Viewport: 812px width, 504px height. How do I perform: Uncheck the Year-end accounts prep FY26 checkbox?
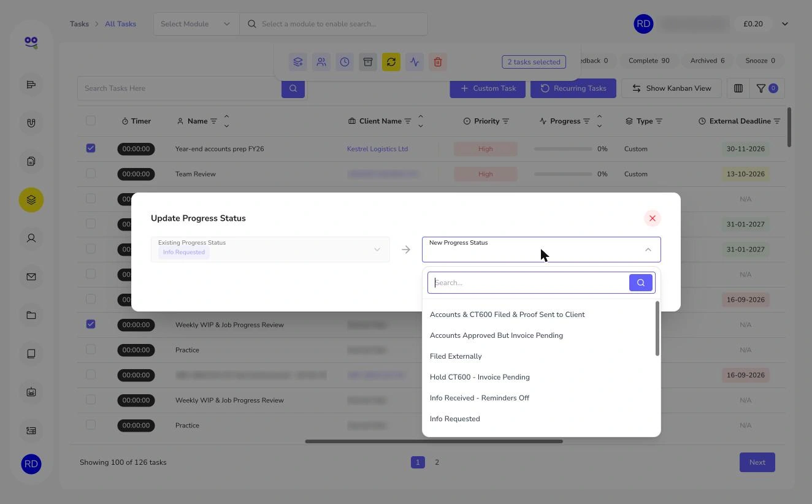(91, 148)
